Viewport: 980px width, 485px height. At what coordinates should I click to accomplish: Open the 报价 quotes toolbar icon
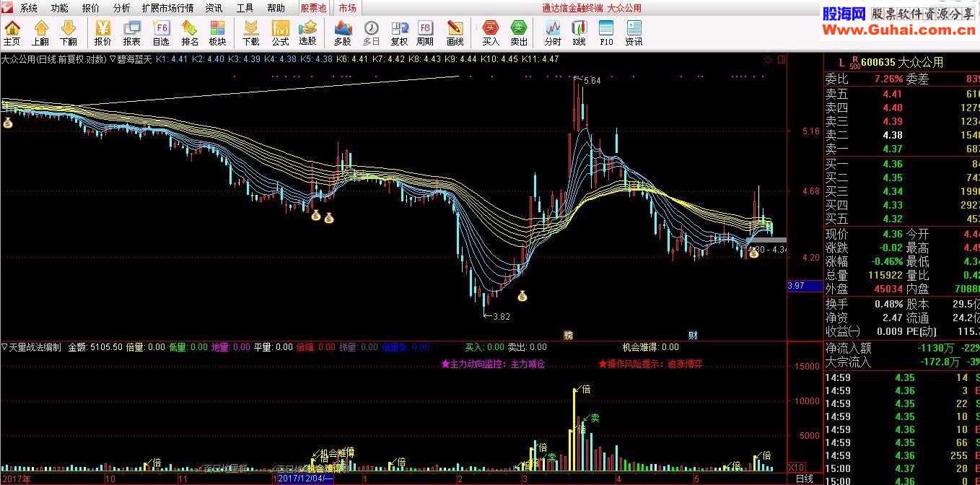point(103,32)
